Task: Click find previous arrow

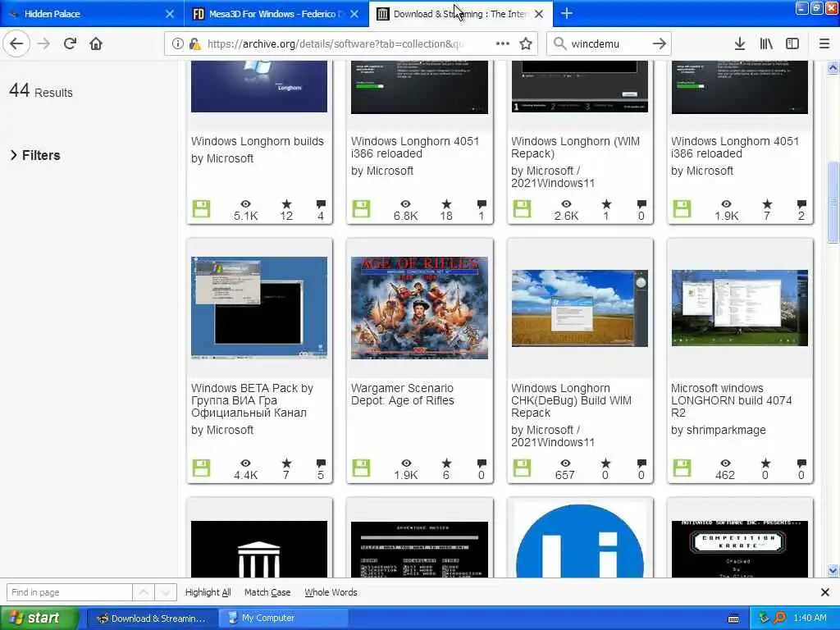Action: (x=144, y=592)
